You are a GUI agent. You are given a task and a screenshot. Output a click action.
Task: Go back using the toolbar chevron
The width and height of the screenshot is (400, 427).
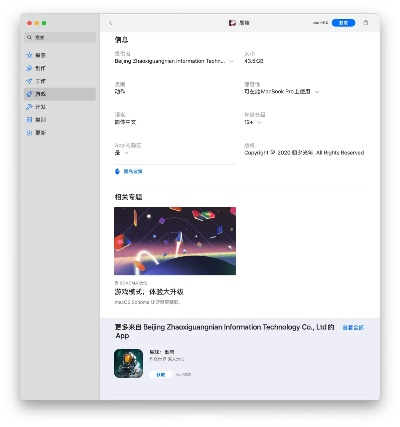click(111, 23)
